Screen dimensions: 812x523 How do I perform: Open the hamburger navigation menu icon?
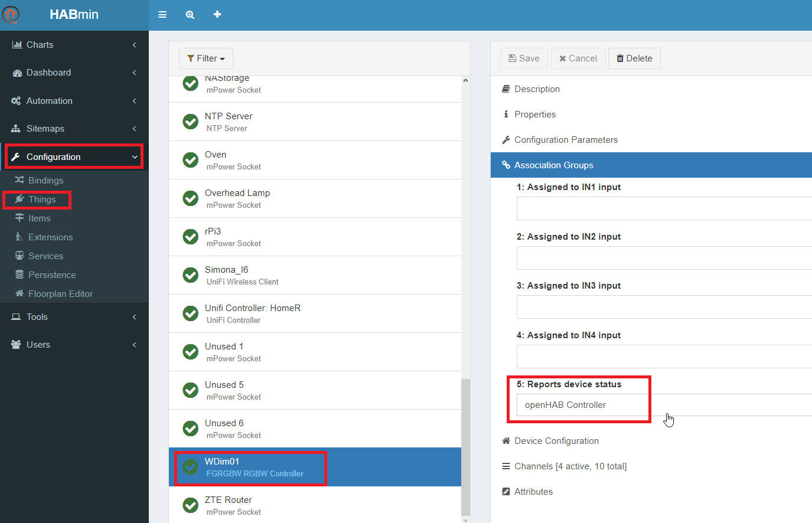click(x=162, y=14)
